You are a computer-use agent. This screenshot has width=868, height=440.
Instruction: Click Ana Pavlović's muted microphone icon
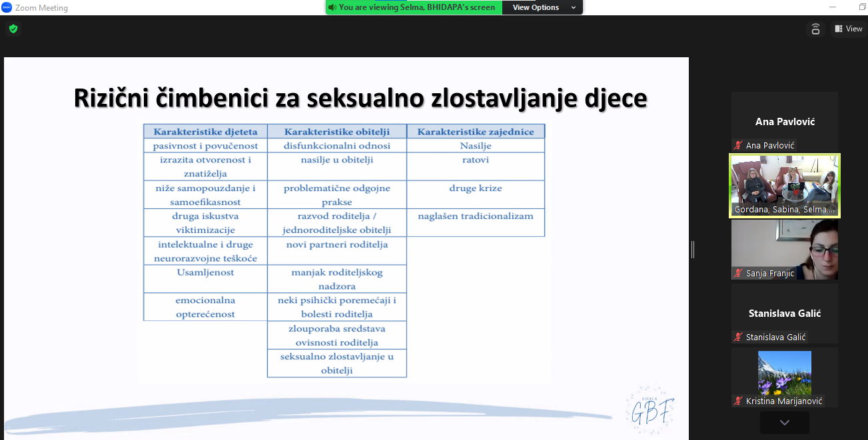pos(738,145)
